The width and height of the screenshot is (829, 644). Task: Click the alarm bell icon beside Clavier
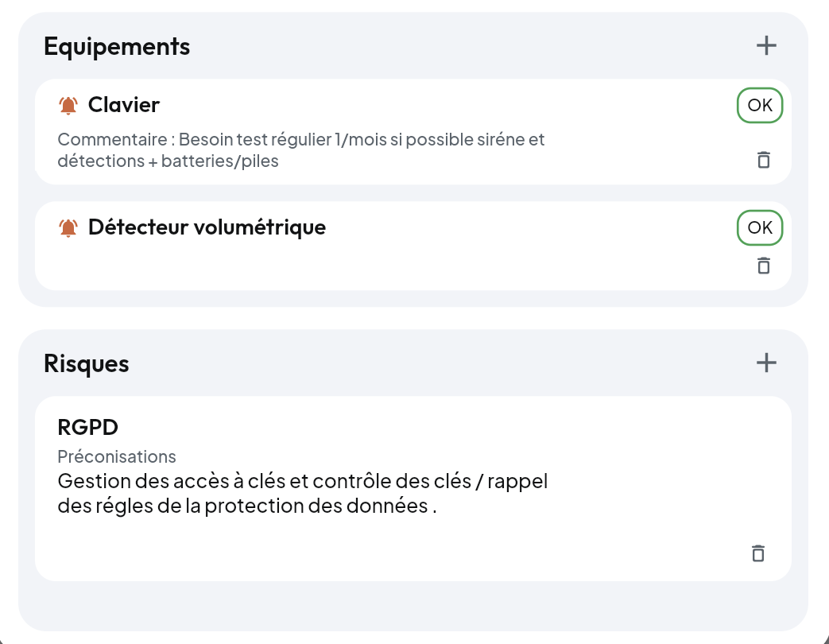[x=68, y=105]
